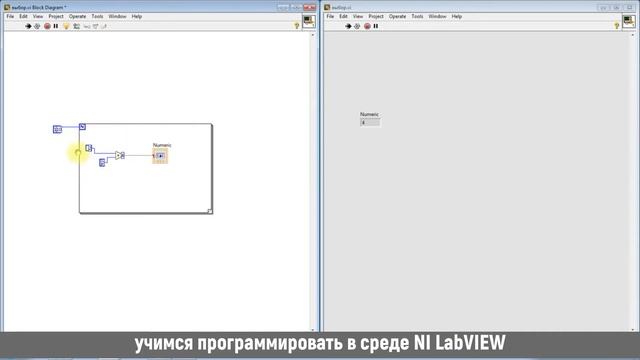The width and height of the screenshot is (640, 360).
Task: Open Edit menu in Block Diagram window
Action: point(23,16)
